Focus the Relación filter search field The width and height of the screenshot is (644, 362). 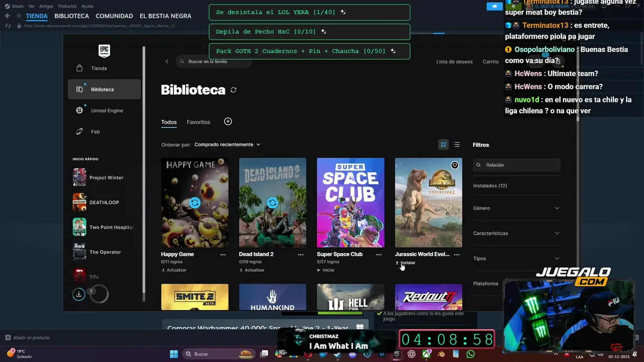(x=517, y=165)
